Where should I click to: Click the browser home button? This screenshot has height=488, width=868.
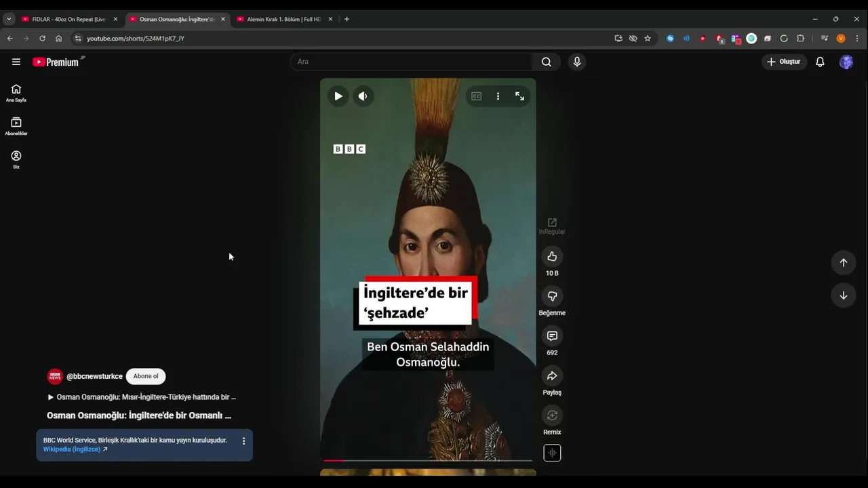pyautogui.click(x=58, y=39)
